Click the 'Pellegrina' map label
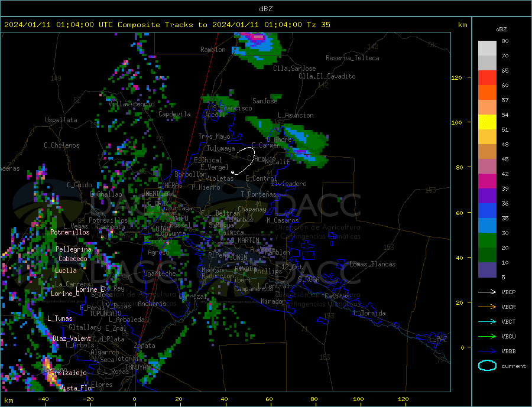 tap(74, 249)
